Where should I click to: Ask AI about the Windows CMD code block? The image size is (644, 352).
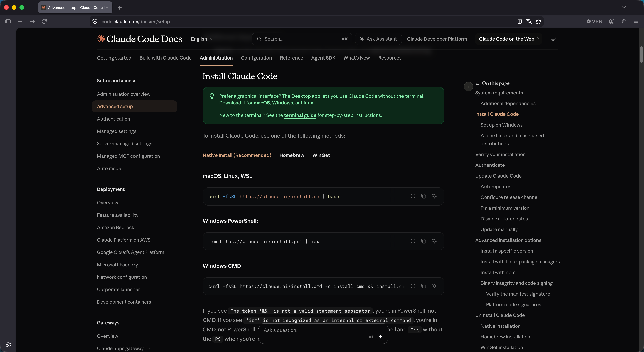tap(434, 286)
